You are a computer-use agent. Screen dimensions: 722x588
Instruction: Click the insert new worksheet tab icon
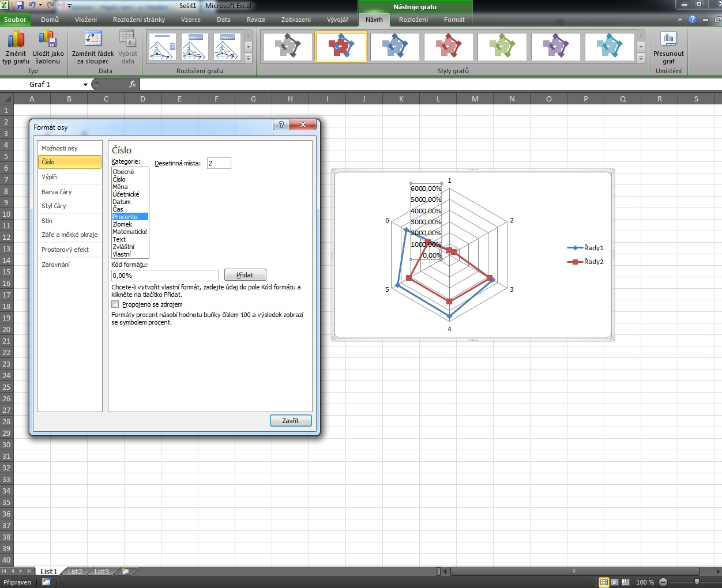coord(125,571)
